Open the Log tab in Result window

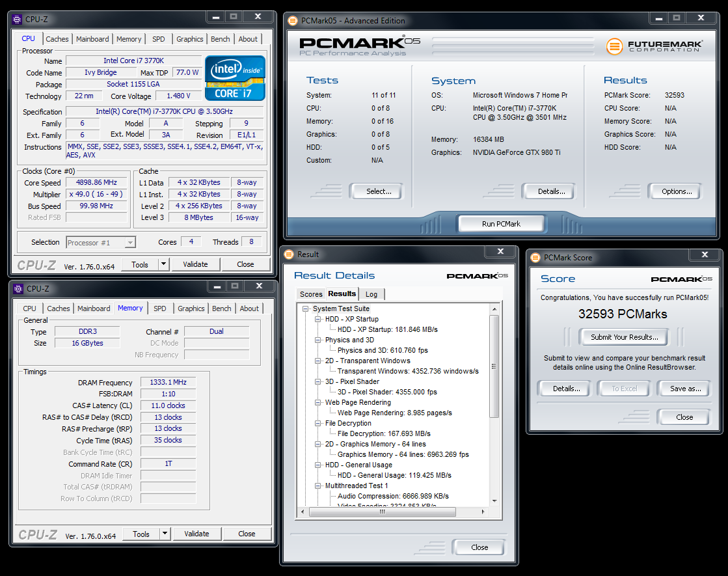pos(371,294)
